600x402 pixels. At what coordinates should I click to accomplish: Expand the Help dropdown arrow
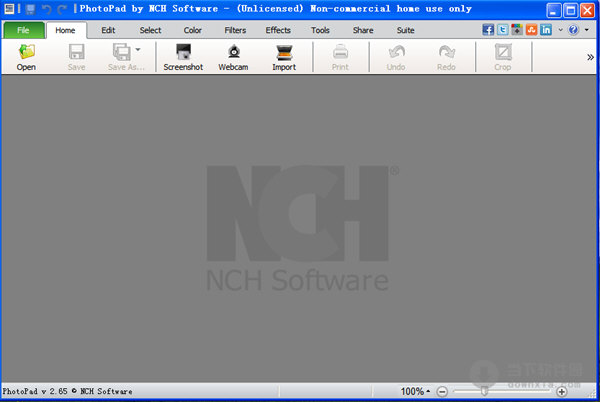[x=587, y=30]
